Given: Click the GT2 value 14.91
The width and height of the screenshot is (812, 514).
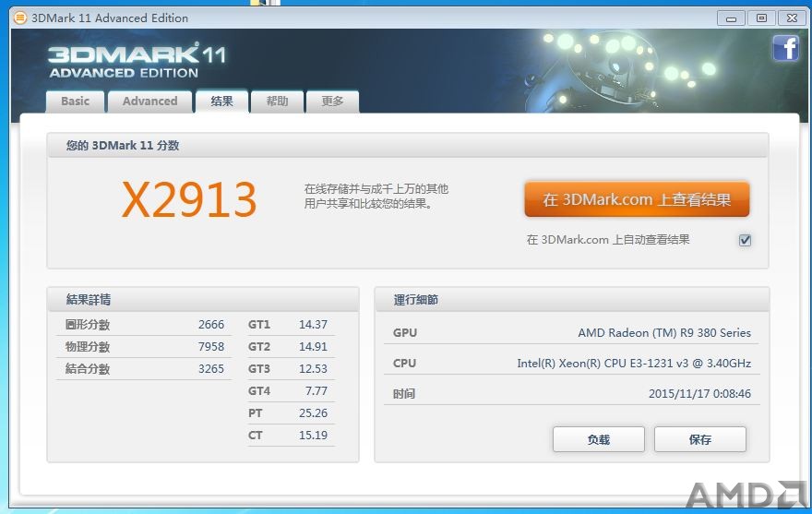Looking at the screenshot, I should (x=314, y=347).
